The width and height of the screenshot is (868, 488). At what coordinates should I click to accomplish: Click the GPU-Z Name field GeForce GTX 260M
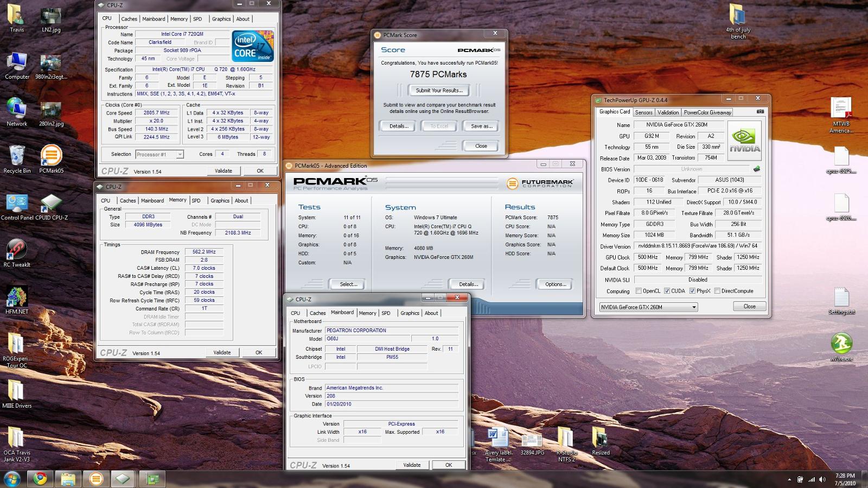(677, 125)
